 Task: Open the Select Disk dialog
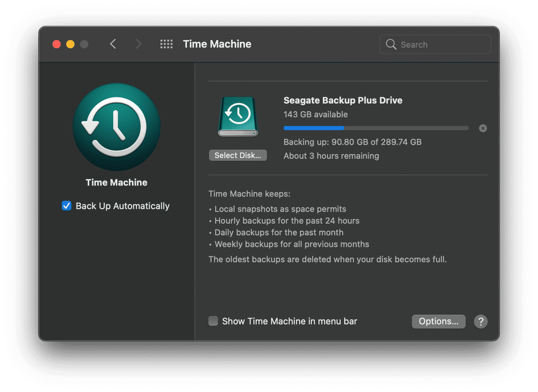[238, 155]
